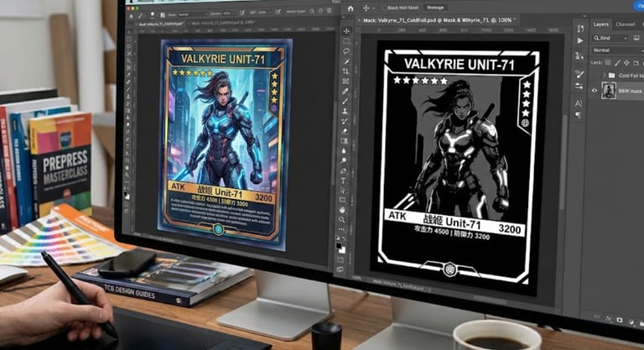This screenshot has width=644, height=350.
Task: Open the Paragraph panel icon in collapsed strip
Action: pyautogui.click(x=579, y=115)
